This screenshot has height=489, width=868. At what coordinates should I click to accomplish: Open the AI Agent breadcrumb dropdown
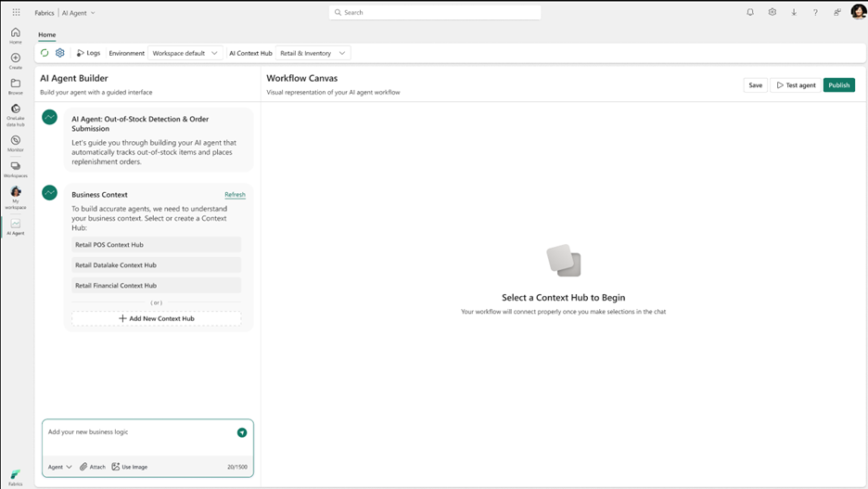coord(79,13)
